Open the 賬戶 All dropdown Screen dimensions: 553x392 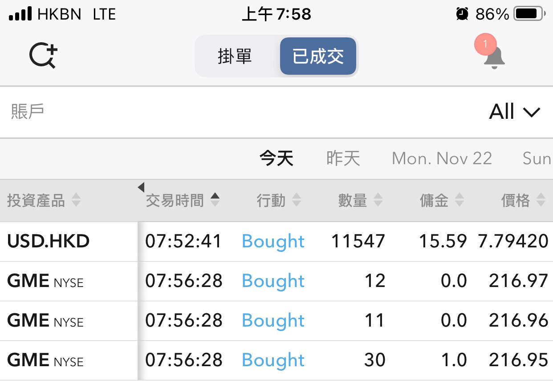pos(276,112)
